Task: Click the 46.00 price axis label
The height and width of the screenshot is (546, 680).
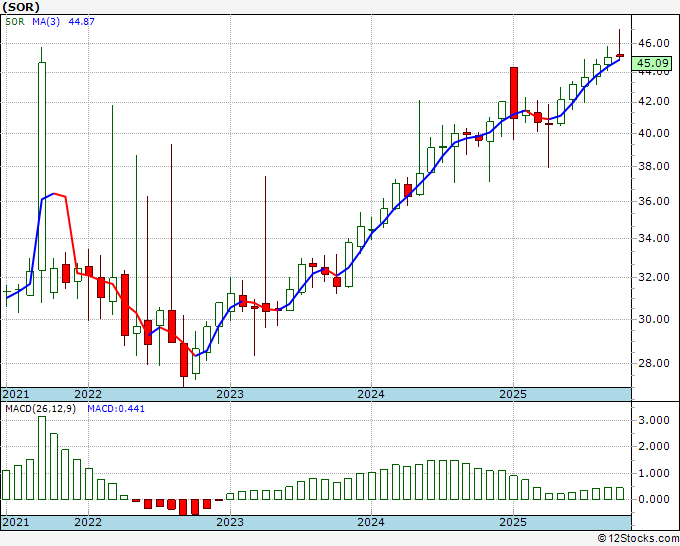Action: (x=654, y=43)
